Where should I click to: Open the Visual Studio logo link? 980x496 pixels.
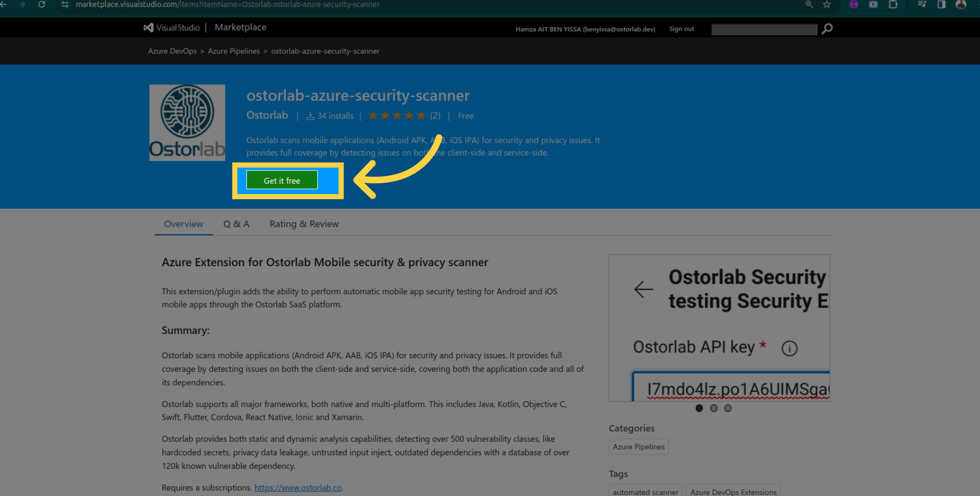(x=172, y=28)
